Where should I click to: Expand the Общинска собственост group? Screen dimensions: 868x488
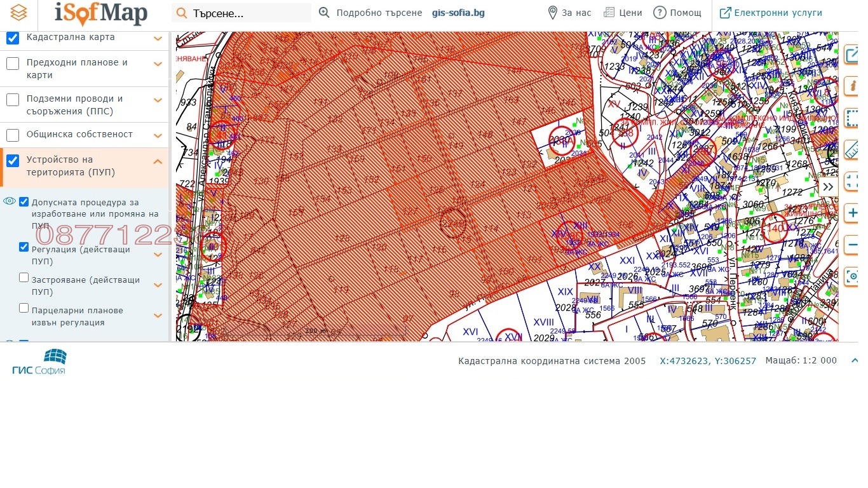pos(158,135)
